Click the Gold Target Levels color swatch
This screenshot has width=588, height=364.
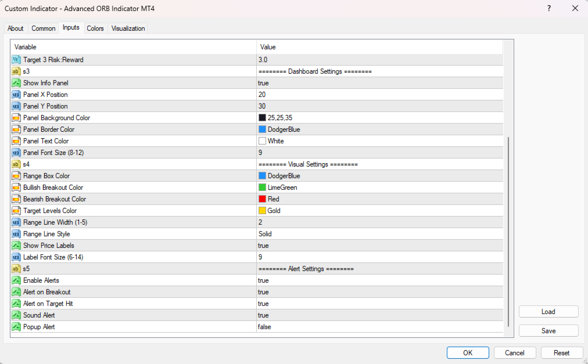tap(262, 211)
